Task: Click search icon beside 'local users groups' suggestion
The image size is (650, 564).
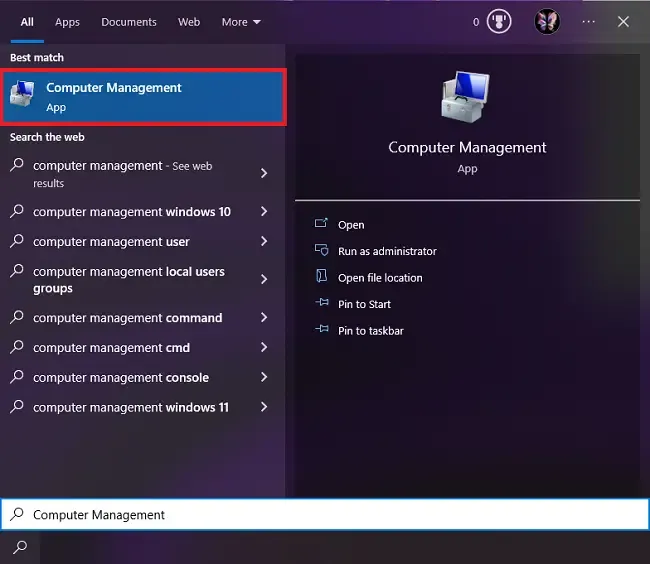Action: click(17, 271)
